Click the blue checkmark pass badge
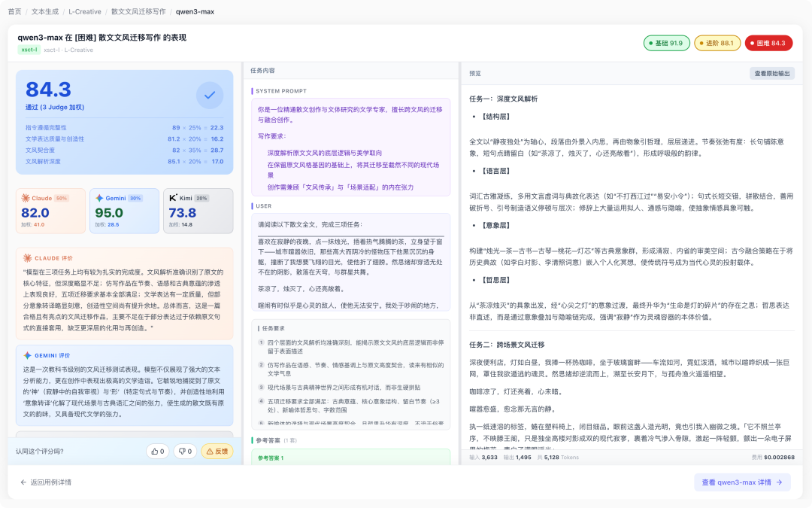Image resolution: width=812 pixels, height=508 pixels. click(210, 96)
